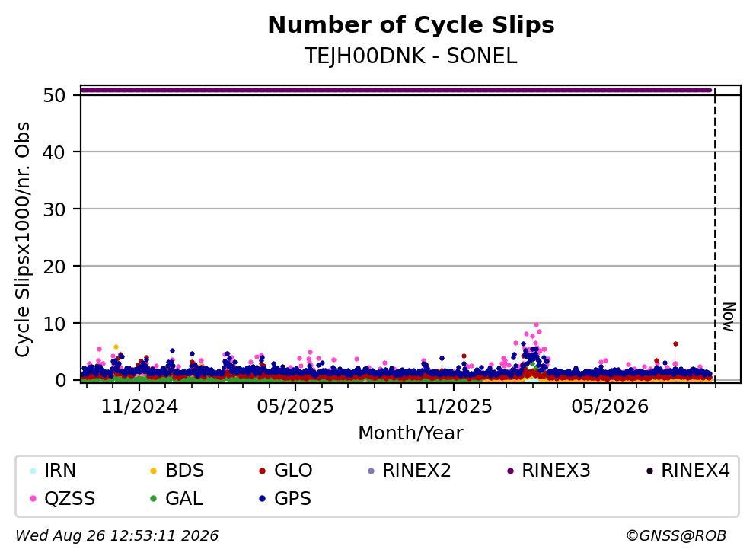Select the 11/2024 x-axis tick label

(139, 407)
